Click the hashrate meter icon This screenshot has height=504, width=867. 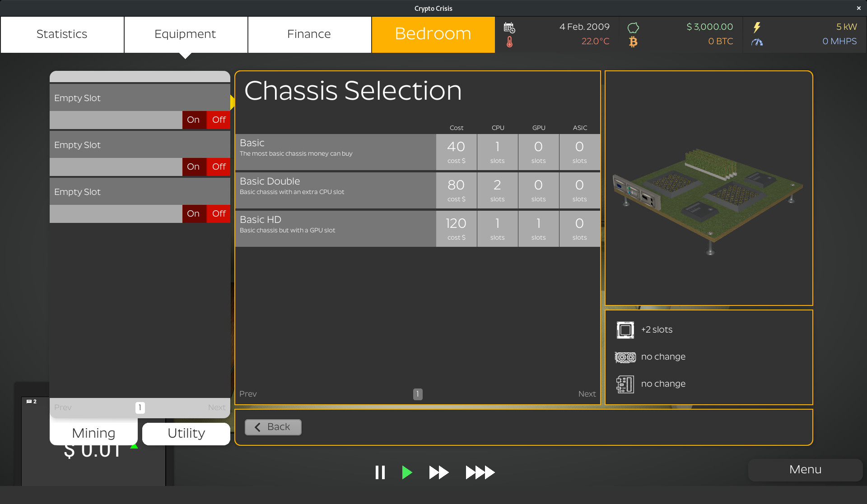point(757,42)
